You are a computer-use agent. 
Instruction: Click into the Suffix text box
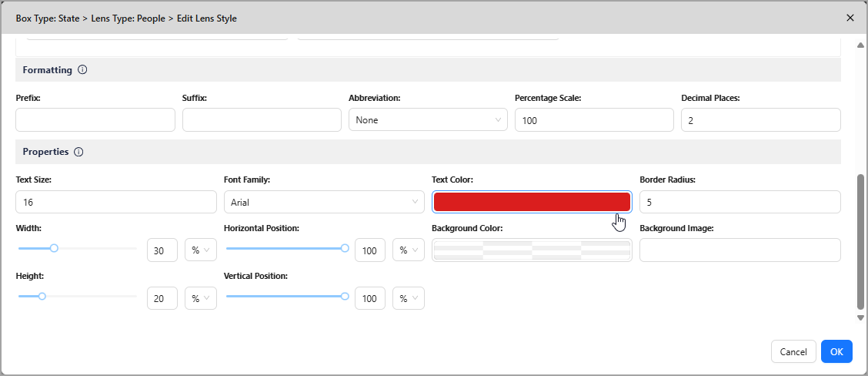tap(262, 120)
